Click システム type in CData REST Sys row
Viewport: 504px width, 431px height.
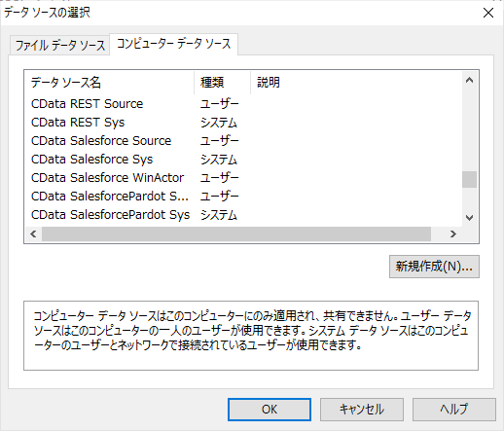click(x=219, y=123)
